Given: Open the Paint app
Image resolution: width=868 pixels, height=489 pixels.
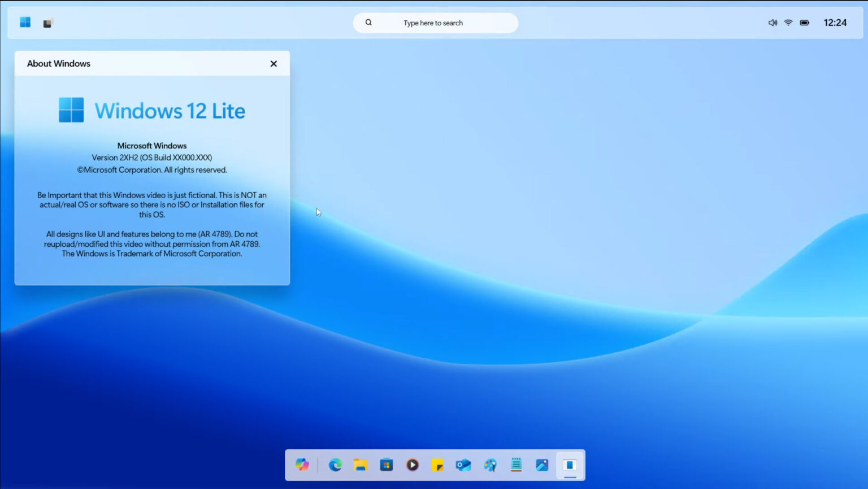Looking at the screenshot, I should tap(489, 465).
